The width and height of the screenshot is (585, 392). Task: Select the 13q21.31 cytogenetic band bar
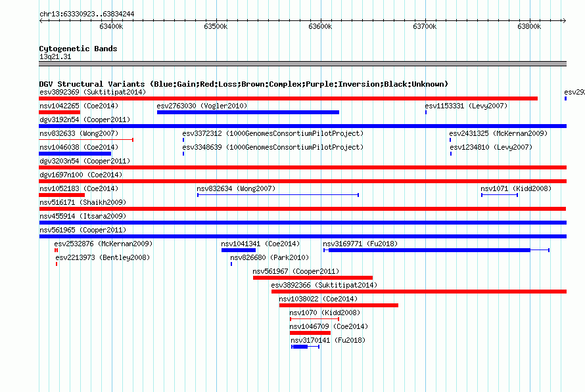pyautogui.click(x=302, y=64)
